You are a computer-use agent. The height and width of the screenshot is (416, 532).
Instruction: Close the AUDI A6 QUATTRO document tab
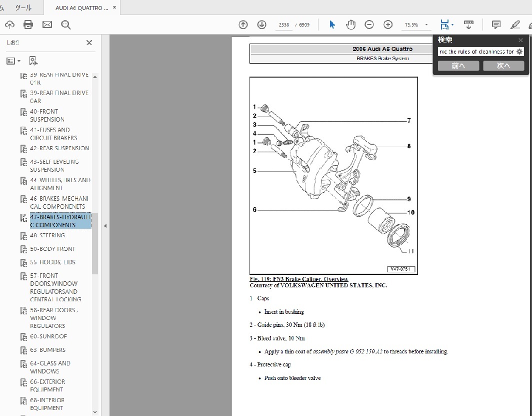pos(114,8)
